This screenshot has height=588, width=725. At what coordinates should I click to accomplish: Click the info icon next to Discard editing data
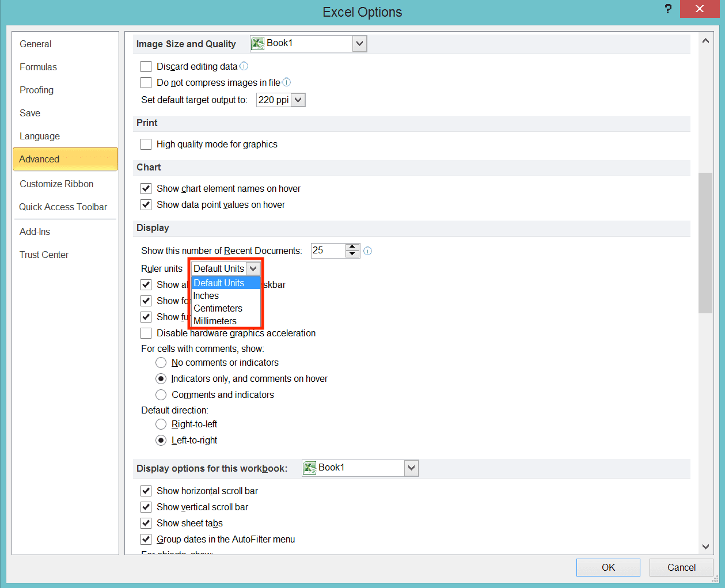(x=243, y=66)
